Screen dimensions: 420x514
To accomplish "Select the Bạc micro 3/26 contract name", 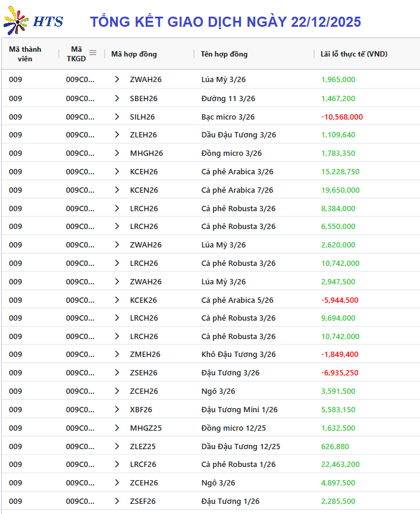I will (x=228, y=117).
